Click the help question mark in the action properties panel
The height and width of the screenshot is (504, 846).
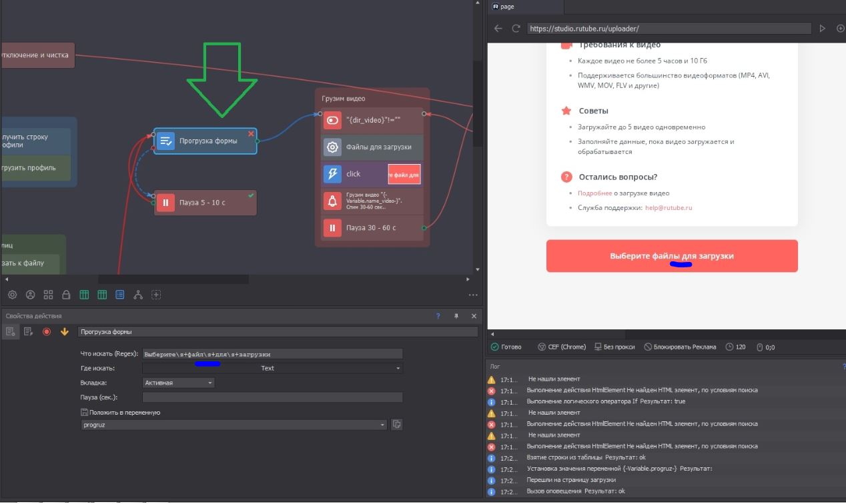click(438, 316)
